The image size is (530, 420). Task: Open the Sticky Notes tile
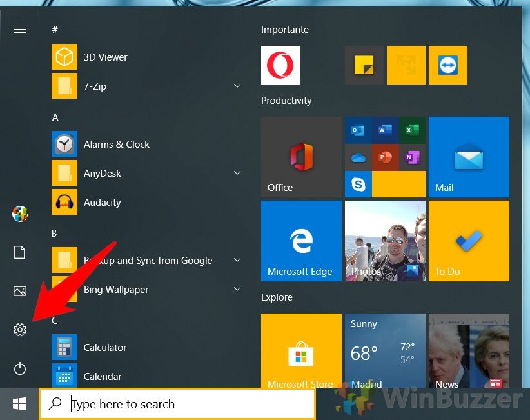click(x=364, y=65)
